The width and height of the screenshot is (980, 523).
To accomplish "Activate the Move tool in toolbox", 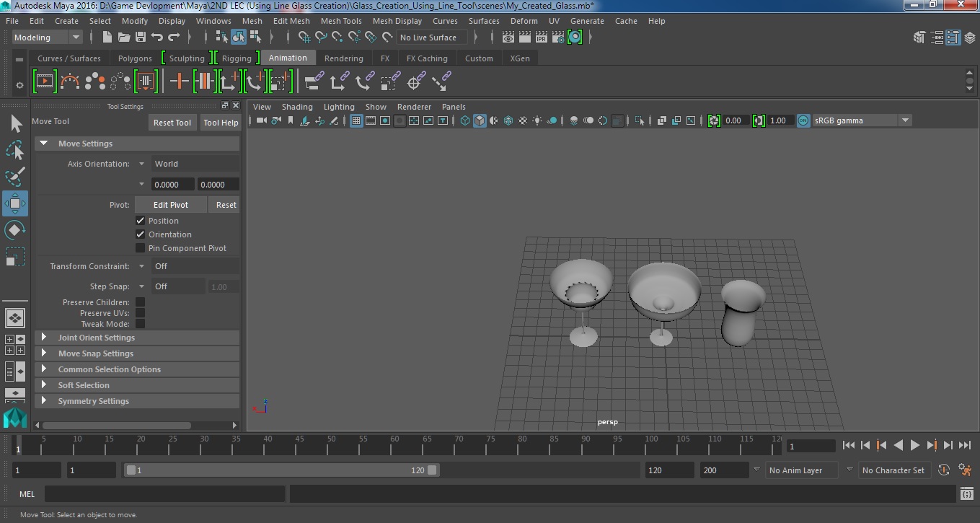I will tap(15, 203).
